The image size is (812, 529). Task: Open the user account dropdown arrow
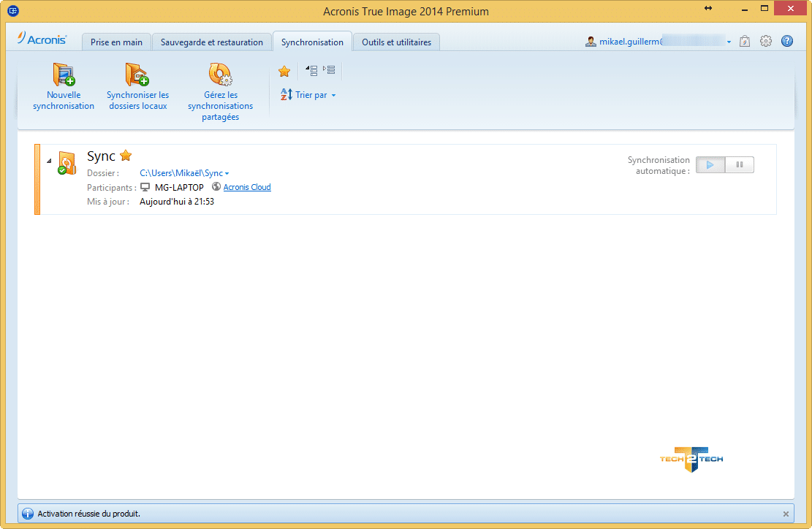click(x=729, y=42)
